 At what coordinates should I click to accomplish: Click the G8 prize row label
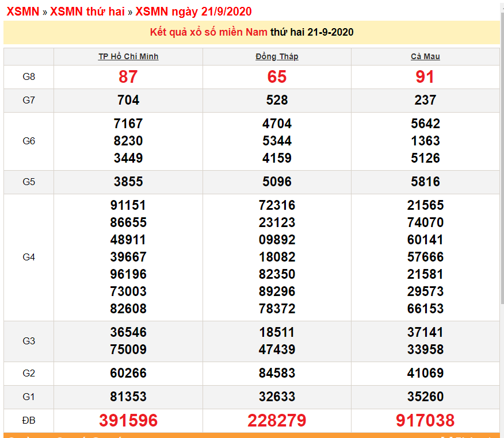click(29, 76)
